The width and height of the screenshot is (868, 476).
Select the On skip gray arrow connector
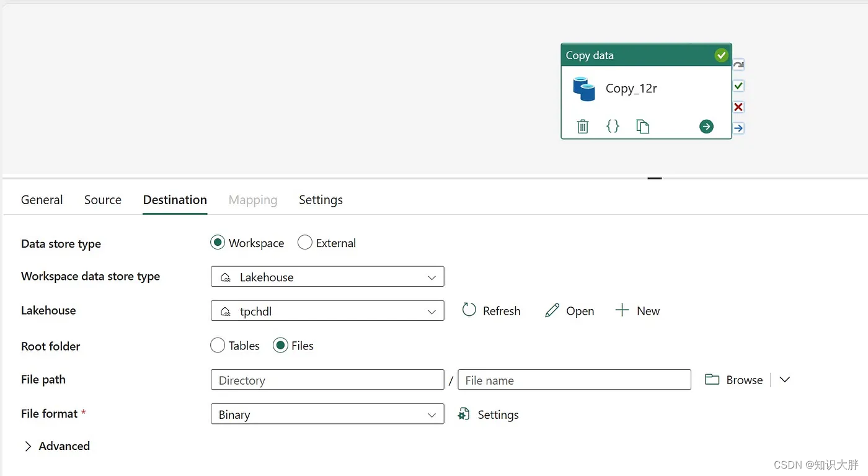pyautogui.click(x=738, y=65)
